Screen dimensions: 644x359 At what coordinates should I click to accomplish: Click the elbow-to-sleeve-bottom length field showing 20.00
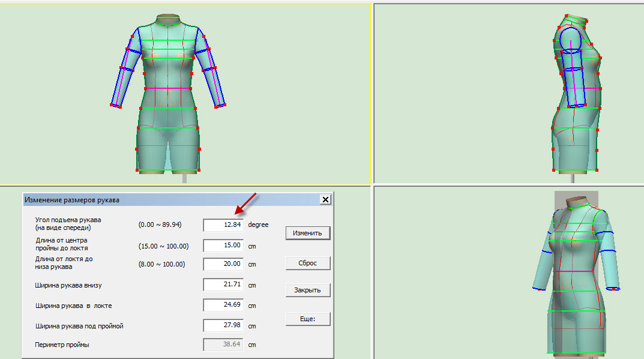click(x=223, y=264)
